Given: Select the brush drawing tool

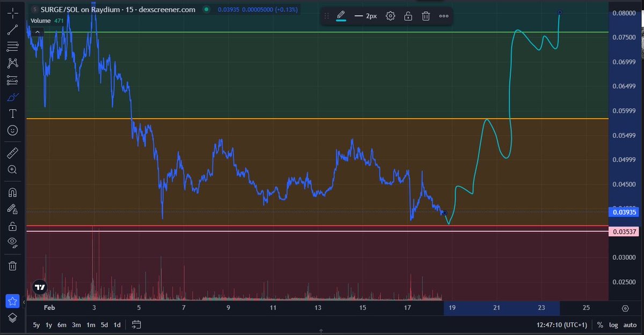Looking at the screenshot, I should (13, 97).
